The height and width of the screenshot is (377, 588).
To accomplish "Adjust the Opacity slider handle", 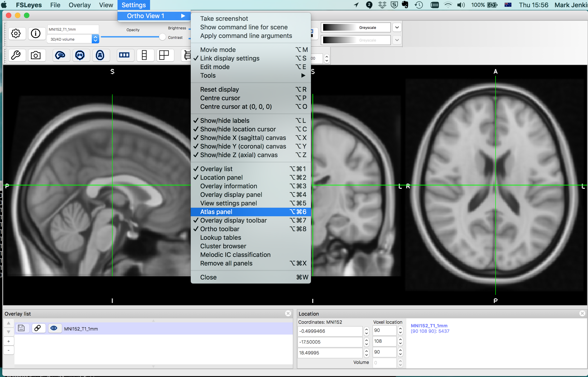I will coord(162,37).
